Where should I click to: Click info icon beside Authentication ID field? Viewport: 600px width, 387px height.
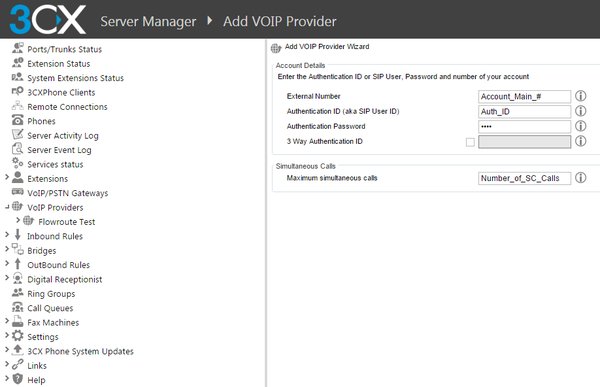tap(580, 111)
